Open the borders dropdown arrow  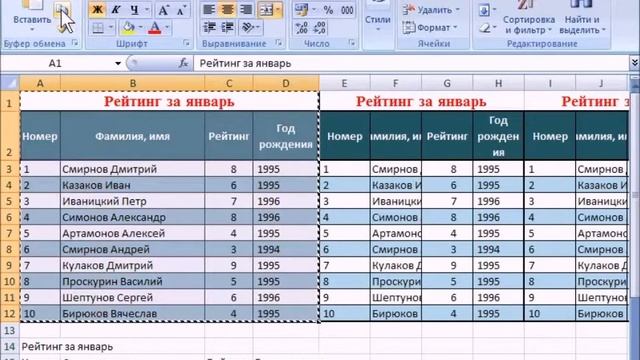pos(111,28)
